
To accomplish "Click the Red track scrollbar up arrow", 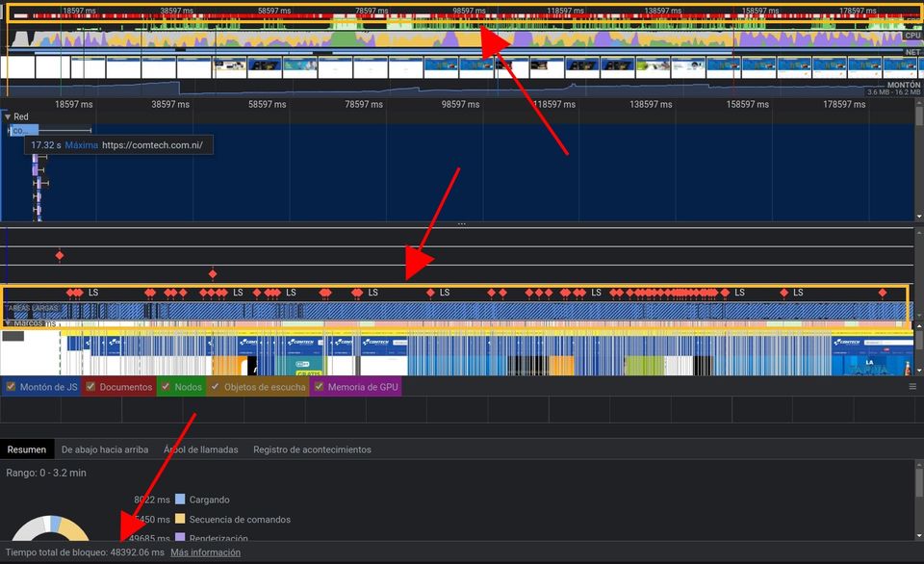I will 919,102.
